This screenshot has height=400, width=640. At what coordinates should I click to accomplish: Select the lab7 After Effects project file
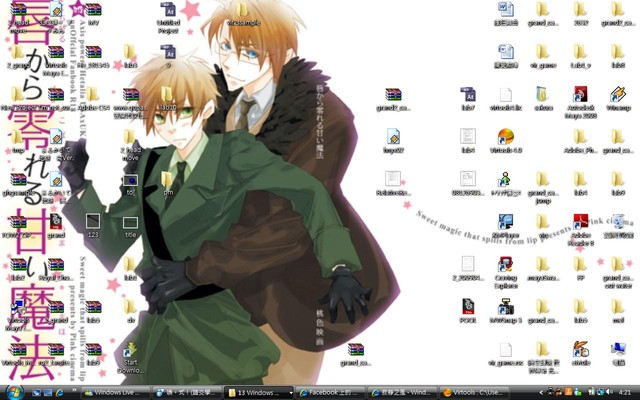tap(468, 99)
